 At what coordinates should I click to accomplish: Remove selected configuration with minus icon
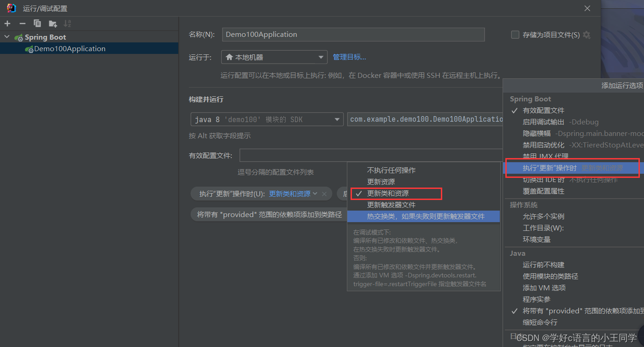coord(22,24)
